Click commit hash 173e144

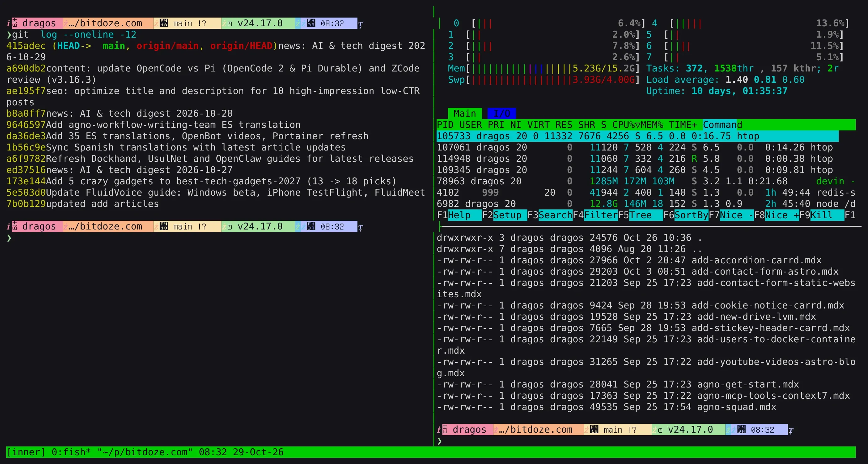[x=26, y=181]
